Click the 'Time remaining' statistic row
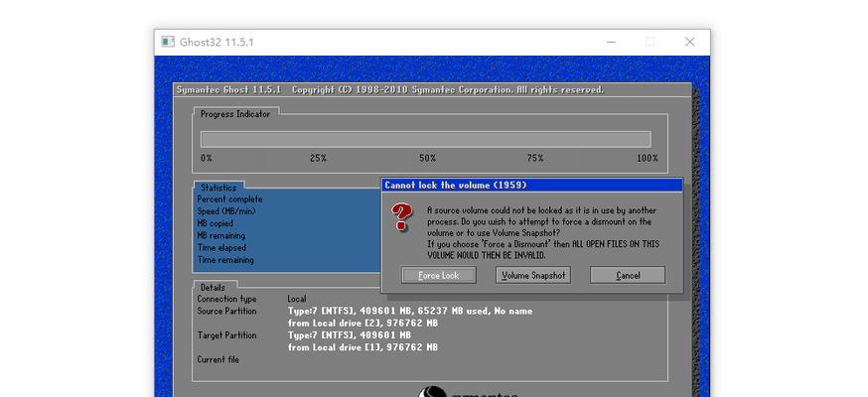The height and width of the screenshot is (397, 868). (225, 260)
